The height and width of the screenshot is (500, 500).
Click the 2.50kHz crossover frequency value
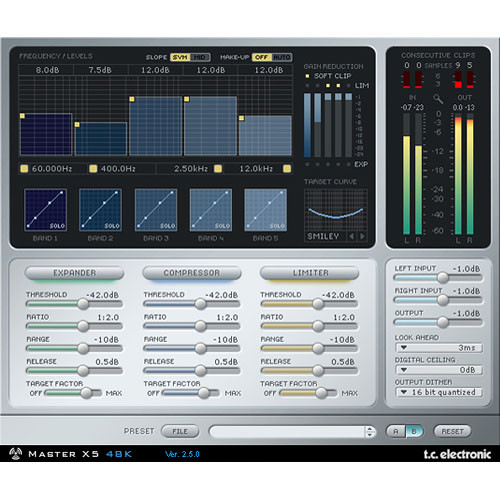click(191, 169)
